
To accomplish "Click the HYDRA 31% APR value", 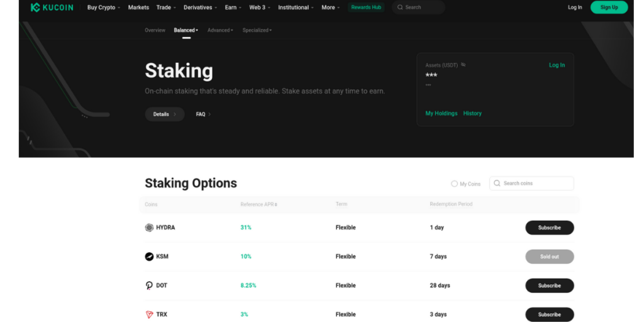I will [246, 228].
